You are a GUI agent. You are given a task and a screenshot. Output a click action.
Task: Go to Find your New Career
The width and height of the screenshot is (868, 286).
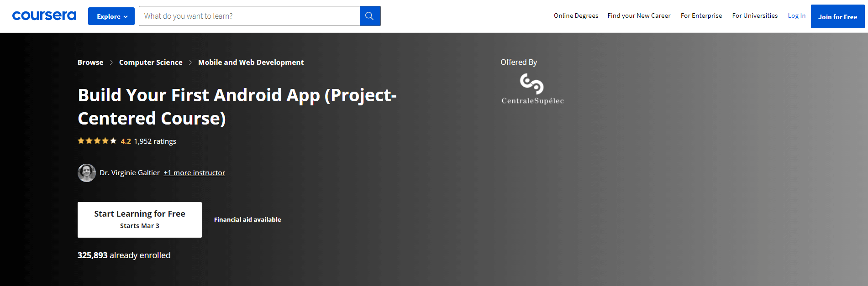639,16
